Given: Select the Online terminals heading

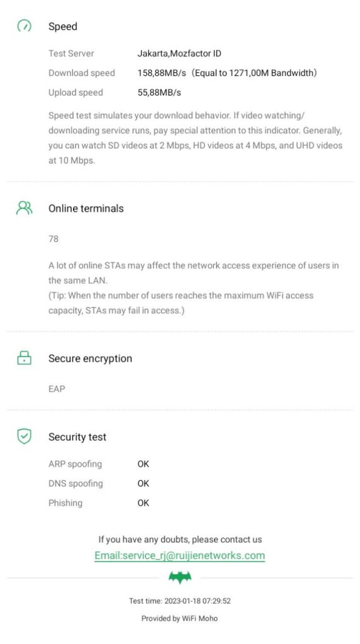Looking at the screenshot, I should tap(86, 208).
